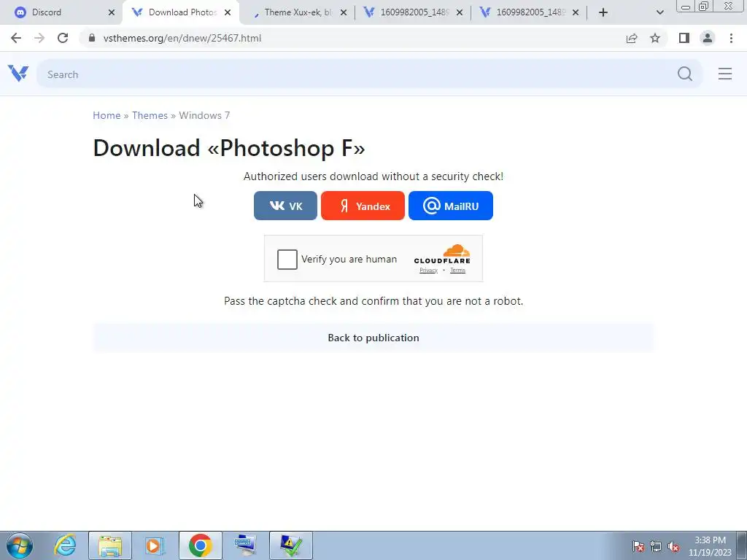This screenshot has width=747, height=560.
Task: Click the site lock icon in address bar
Action: coord(91,38)
